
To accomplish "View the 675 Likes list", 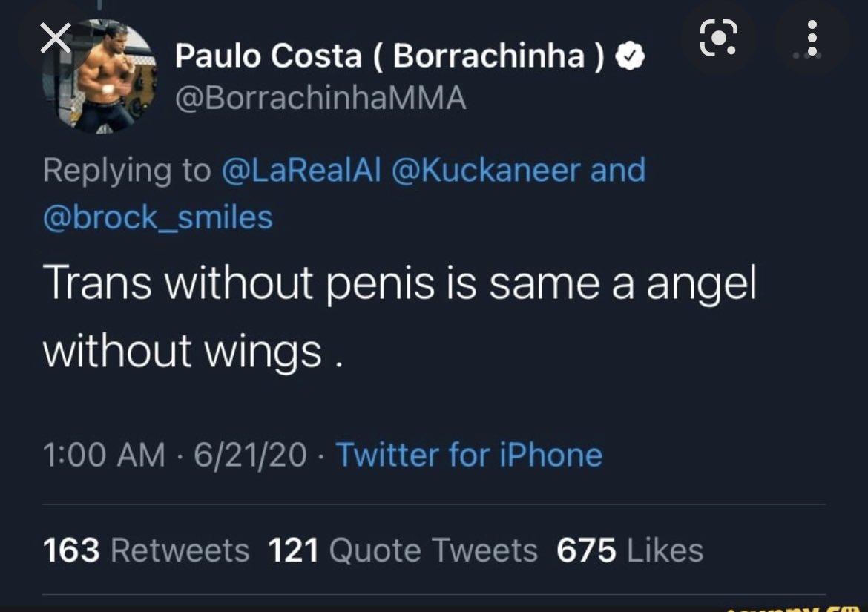I will coord(630,550).
